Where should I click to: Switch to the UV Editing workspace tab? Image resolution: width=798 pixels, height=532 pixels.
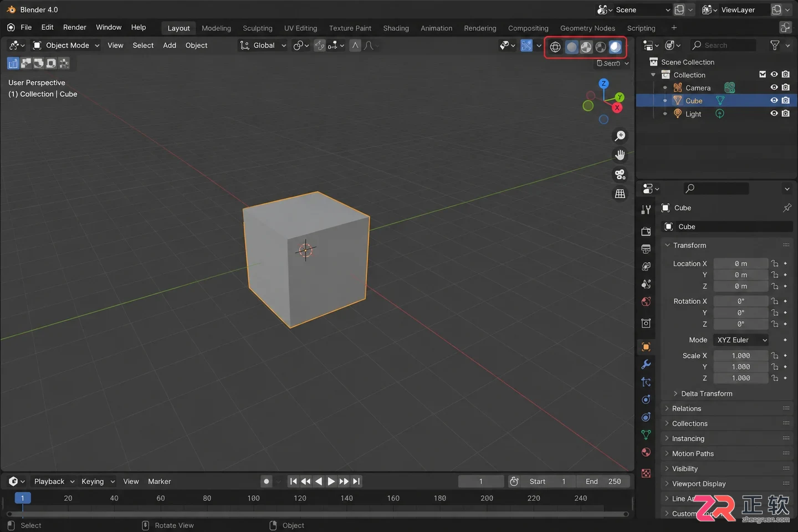[x=300, y=28]
